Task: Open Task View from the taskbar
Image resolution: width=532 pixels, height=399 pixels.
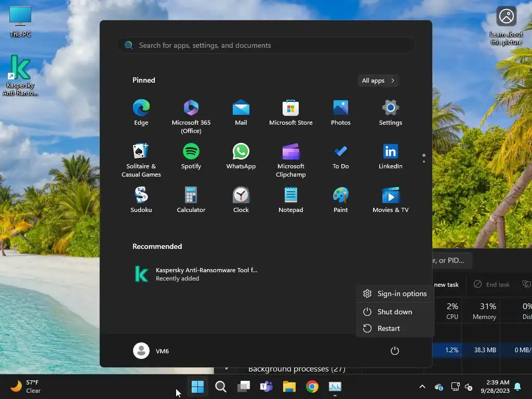Action: [x=243, y=387]
